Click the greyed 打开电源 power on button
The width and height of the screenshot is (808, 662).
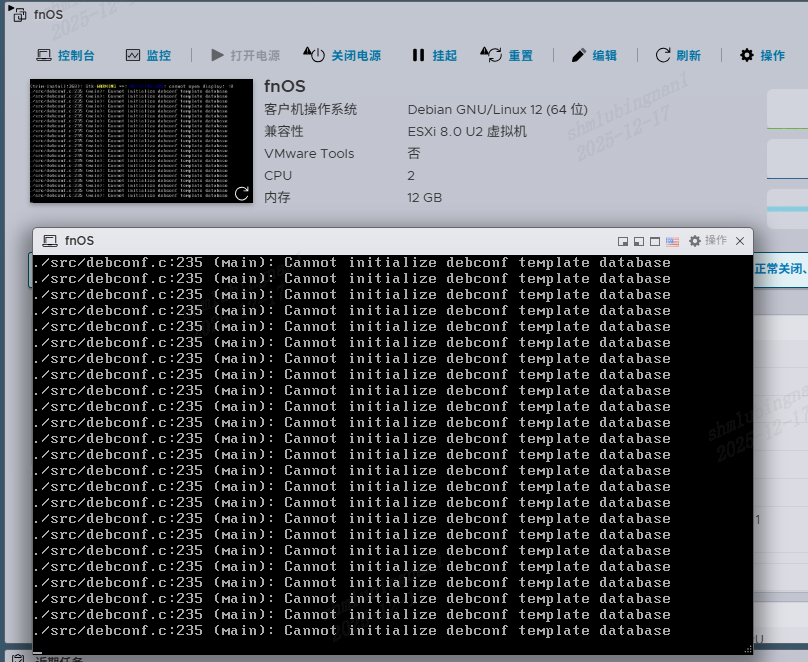point(245,55)
